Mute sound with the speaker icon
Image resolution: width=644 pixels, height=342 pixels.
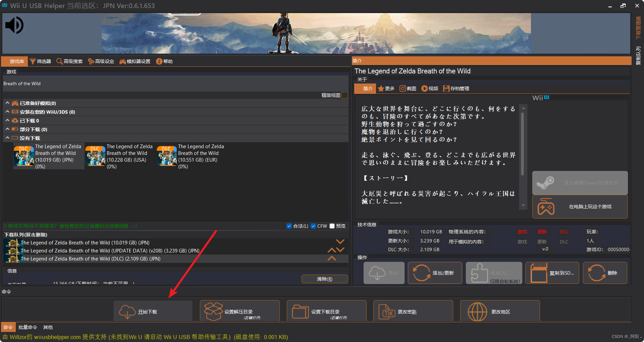click(x=14, y=25)
